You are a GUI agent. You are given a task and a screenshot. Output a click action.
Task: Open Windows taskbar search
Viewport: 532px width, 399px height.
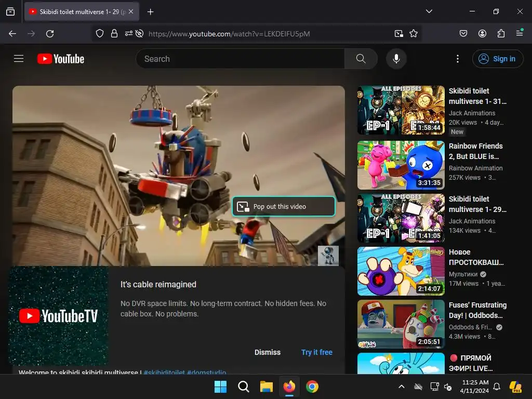tap(243, 387)
